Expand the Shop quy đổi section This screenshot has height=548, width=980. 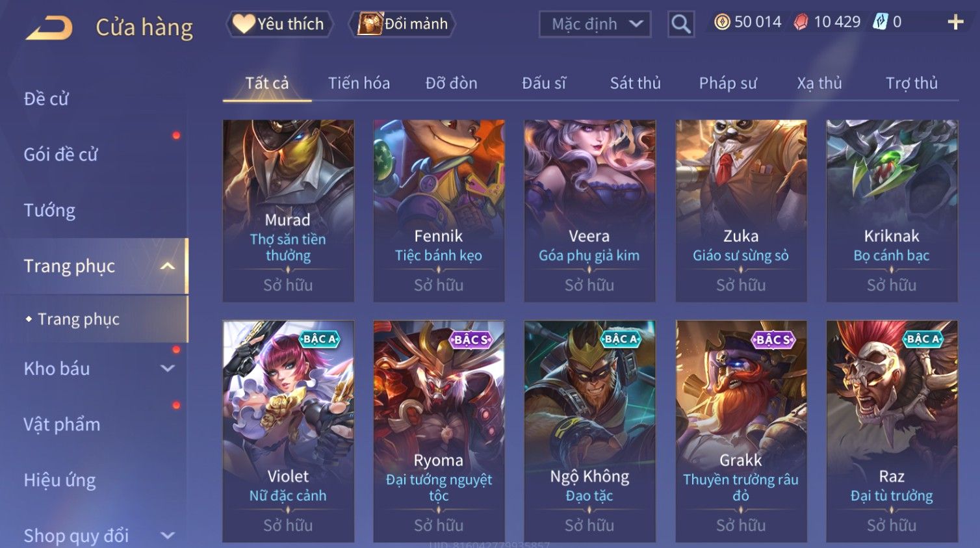[168, 536]
